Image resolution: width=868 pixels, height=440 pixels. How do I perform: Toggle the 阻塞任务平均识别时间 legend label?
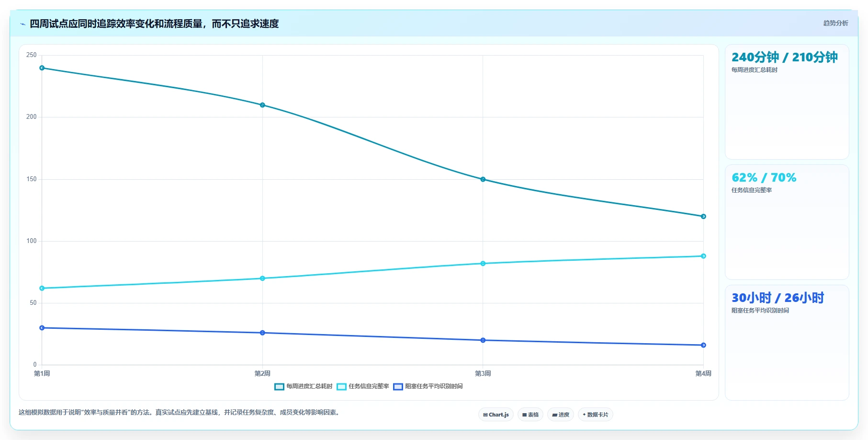[x=434, y=386]
